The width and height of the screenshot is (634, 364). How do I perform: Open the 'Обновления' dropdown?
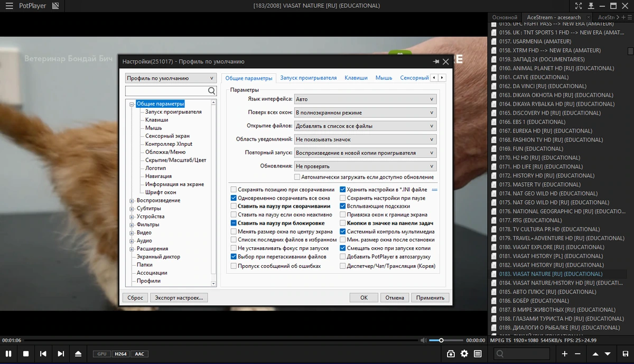365,166
